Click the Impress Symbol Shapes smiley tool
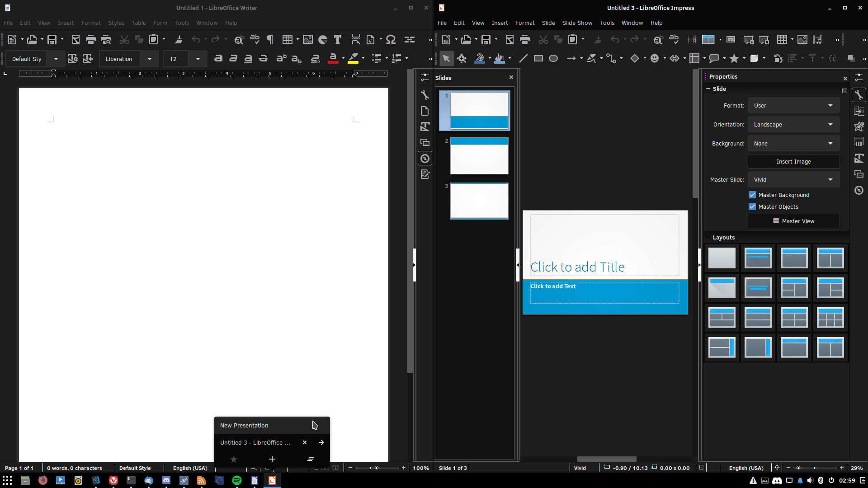The image size is (868, 488). click(x=655, y=58)
